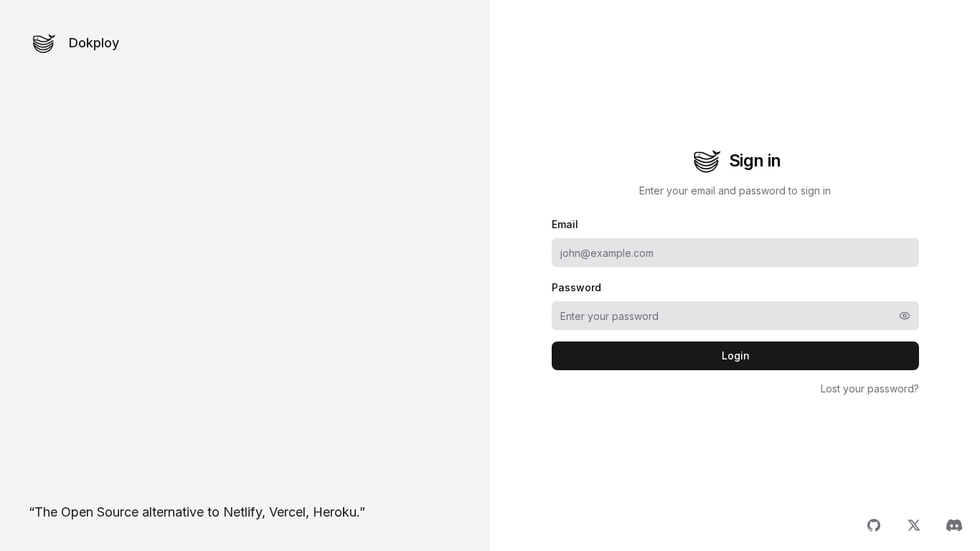Click the whale logo beside Sign in
The width and height of the screenshot is (980, 551).
[707, 161]
